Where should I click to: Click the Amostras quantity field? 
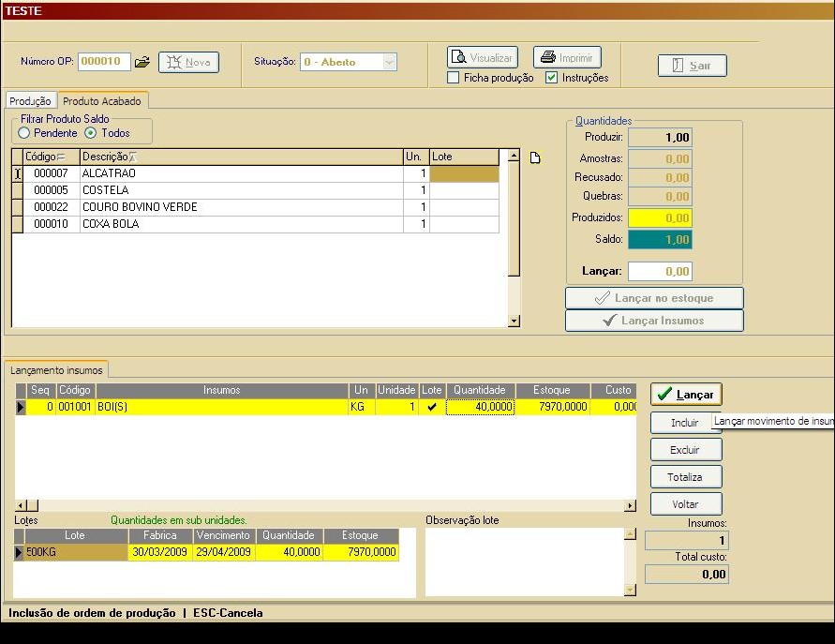pyautogui.click(x=660, y=158)
